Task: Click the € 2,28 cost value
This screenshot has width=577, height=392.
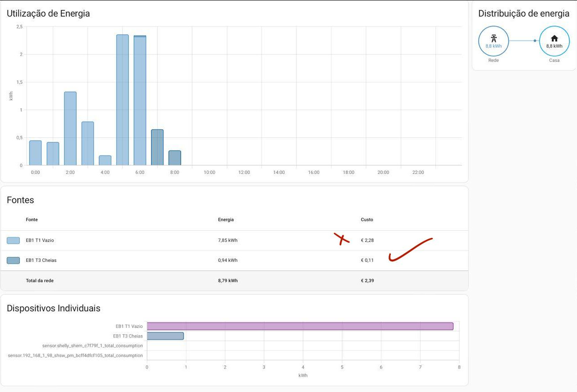Action: click(367, 241)
